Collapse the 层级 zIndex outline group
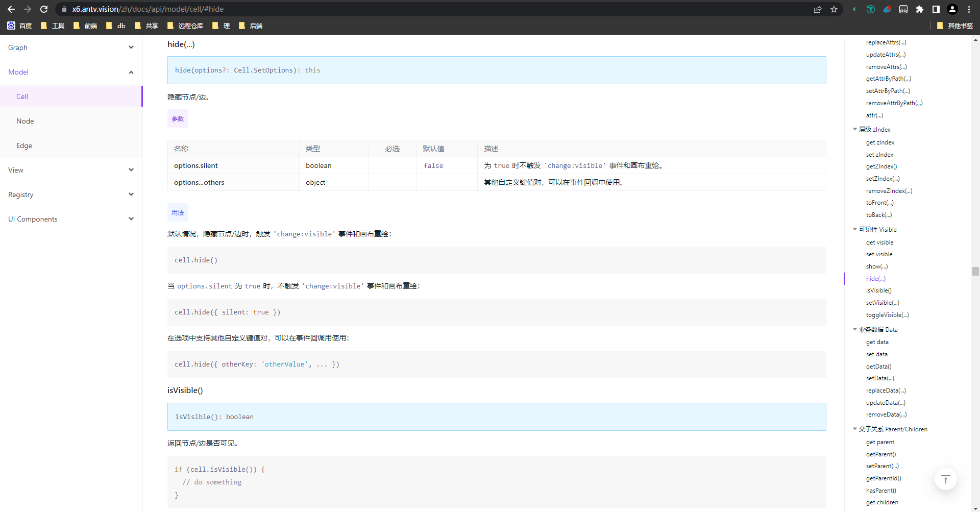The image size is (980, 512). [855, 129]
